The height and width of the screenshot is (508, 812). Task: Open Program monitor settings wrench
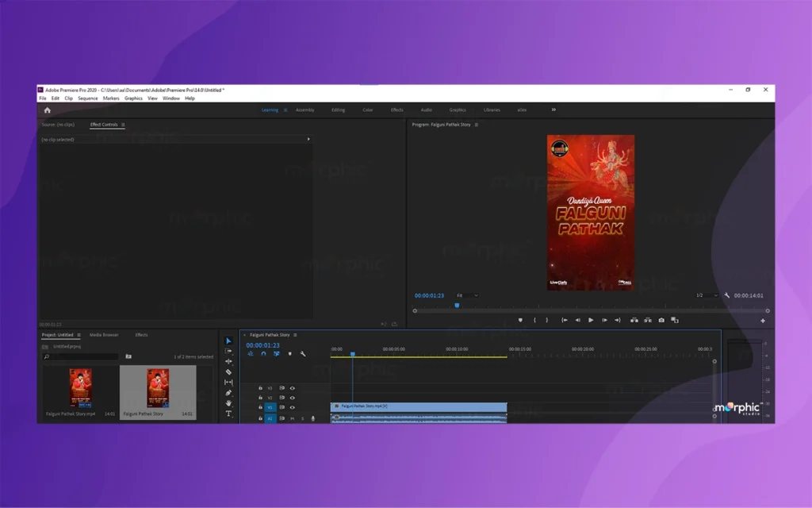727,295
